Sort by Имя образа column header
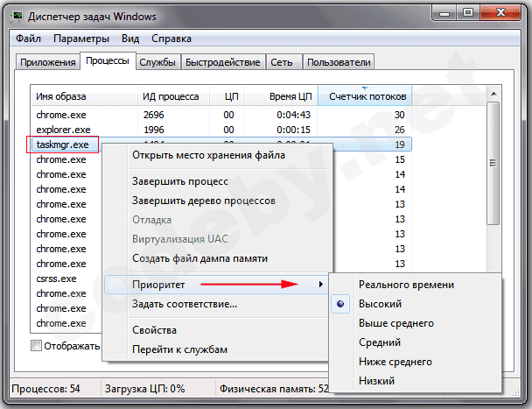 tap(84, 96)
